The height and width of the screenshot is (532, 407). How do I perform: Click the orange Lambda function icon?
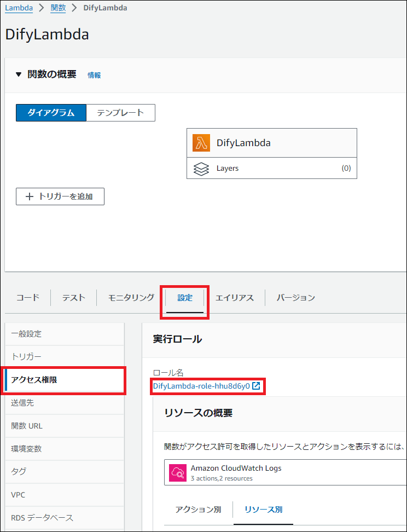(x=201, y=143)
